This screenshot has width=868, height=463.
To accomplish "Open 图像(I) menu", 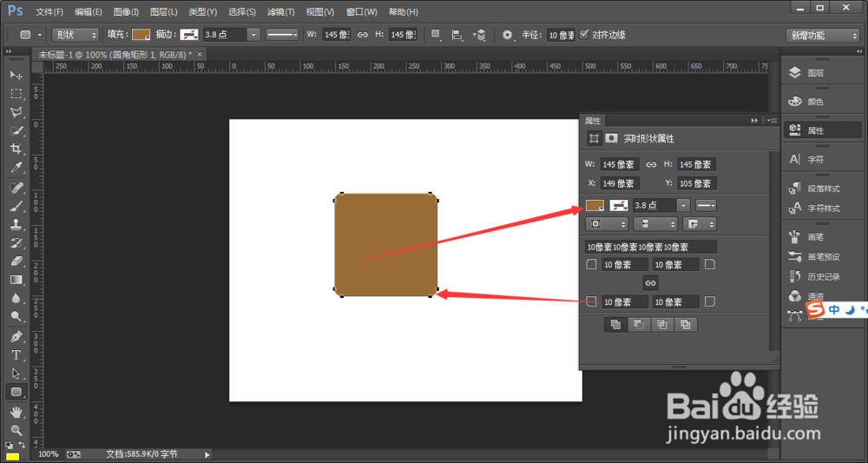I will click(126, 11).
